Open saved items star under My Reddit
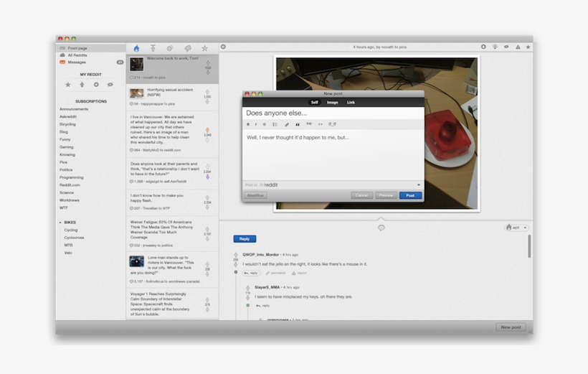This screenshot has width=588, height=374. point(68,85)
